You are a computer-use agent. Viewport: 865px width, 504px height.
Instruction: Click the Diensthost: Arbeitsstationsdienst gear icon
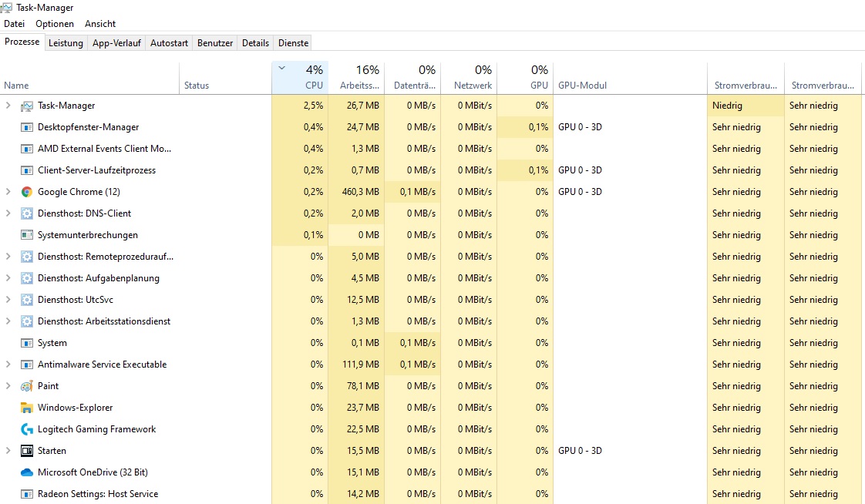pos(26,321)
